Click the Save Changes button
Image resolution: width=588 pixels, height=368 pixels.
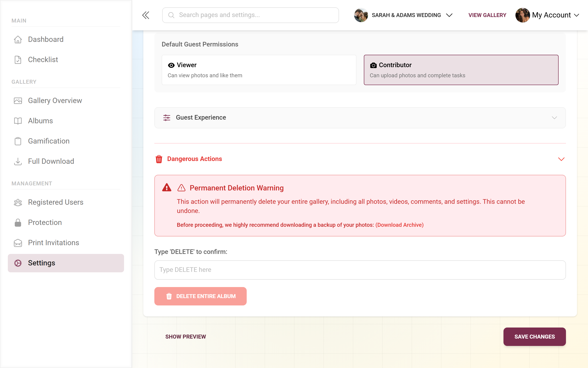pos(534,336)
